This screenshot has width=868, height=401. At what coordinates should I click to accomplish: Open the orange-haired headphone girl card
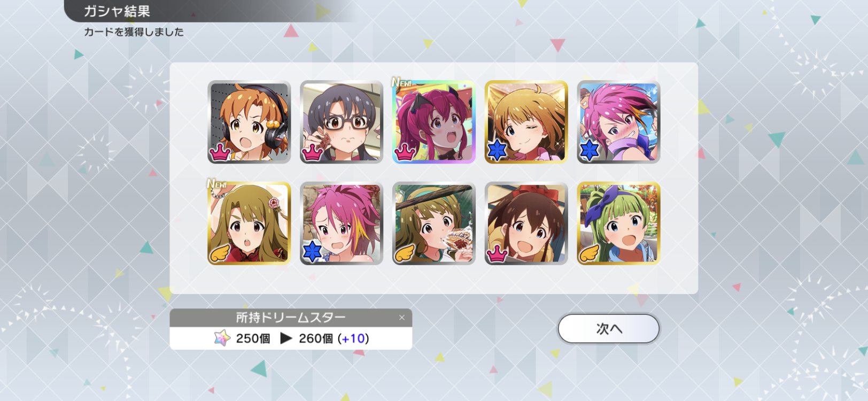pyautogui.click(x=249, y=122)
